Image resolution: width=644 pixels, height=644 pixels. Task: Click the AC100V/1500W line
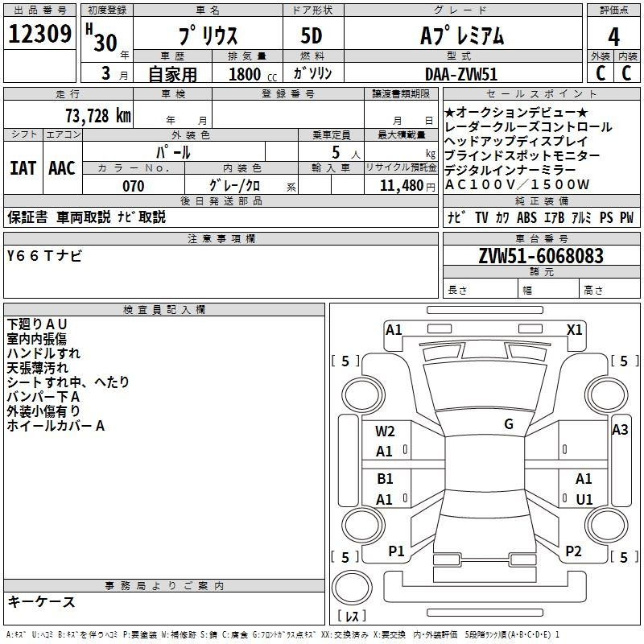(518, 184)
